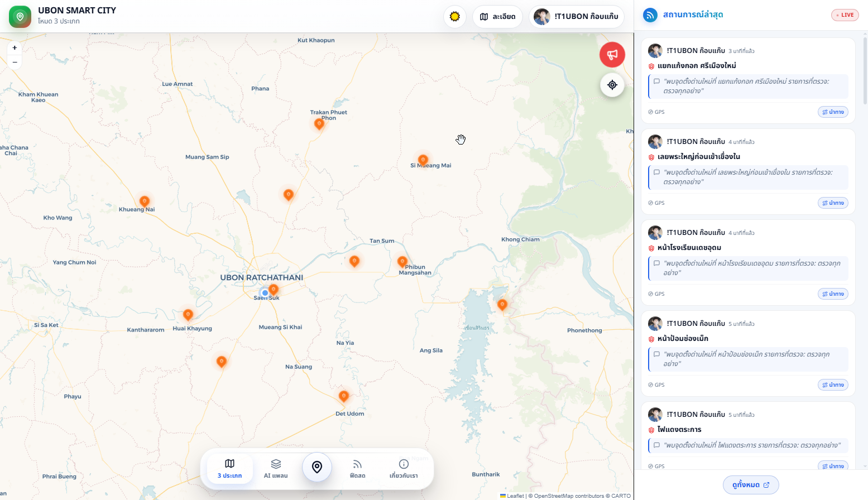Click the red megaphone announcement icon
The image size is (868, 500).
click(612, 54)
